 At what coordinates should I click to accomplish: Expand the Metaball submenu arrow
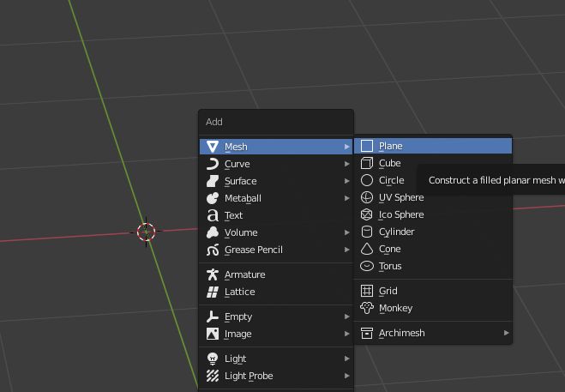346,198
